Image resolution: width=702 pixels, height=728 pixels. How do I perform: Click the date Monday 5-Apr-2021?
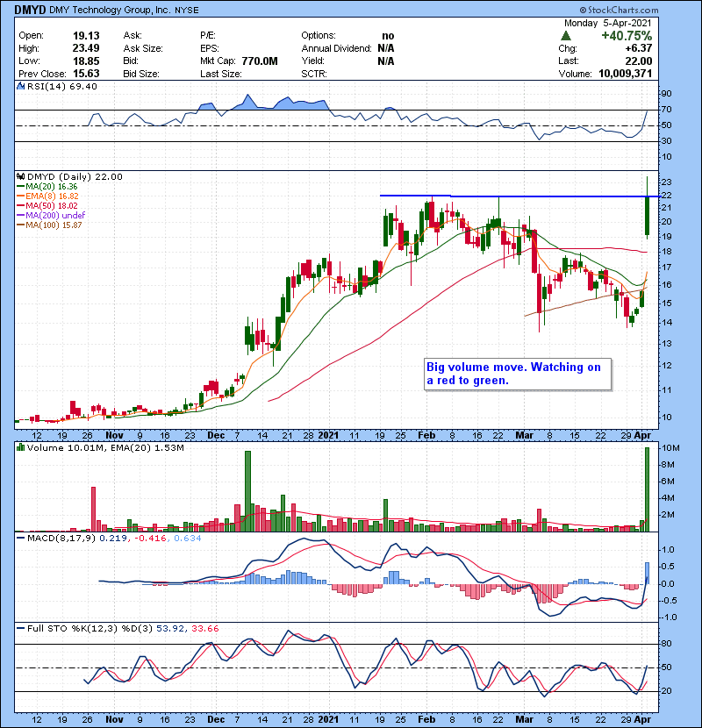[x=608, y=23]
